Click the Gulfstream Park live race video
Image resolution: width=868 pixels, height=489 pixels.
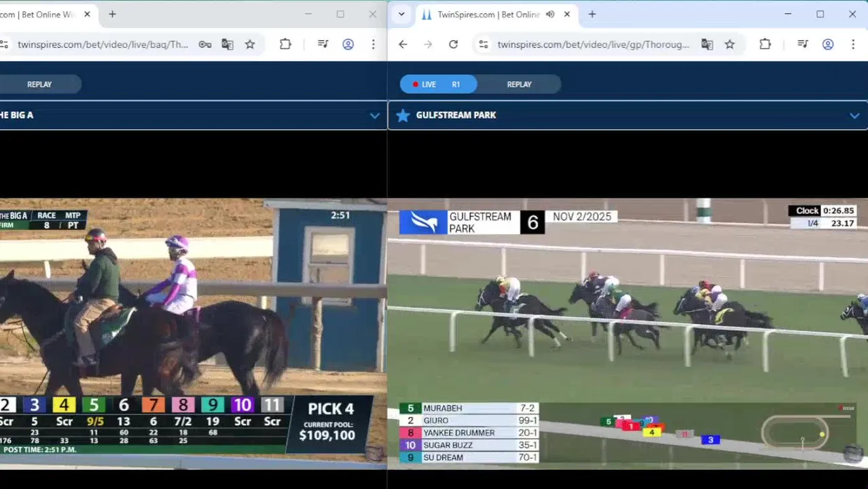628,333
